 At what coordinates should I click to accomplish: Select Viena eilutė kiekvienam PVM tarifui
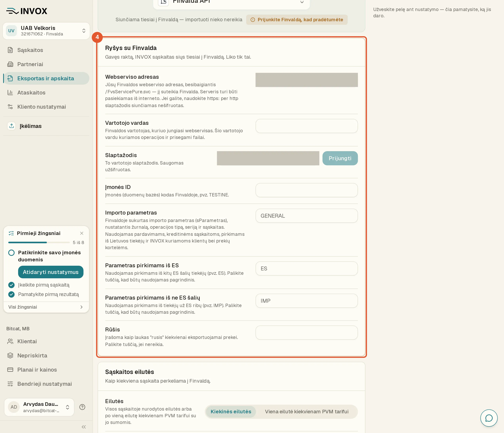coord(307,412)
